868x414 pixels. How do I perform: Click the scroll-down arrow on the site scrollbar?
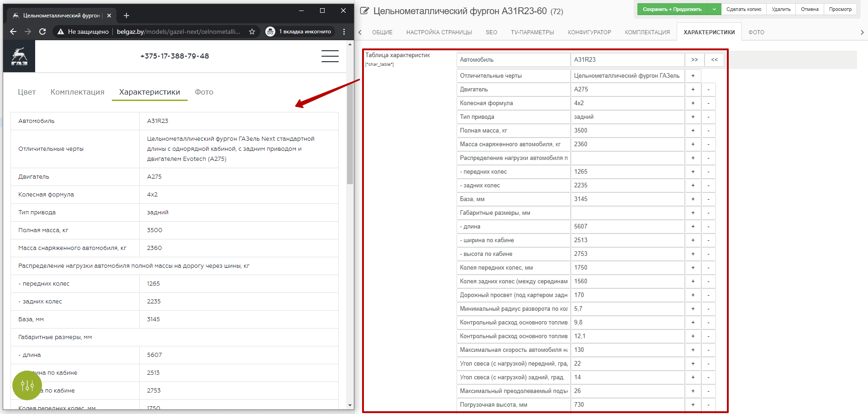350,405
